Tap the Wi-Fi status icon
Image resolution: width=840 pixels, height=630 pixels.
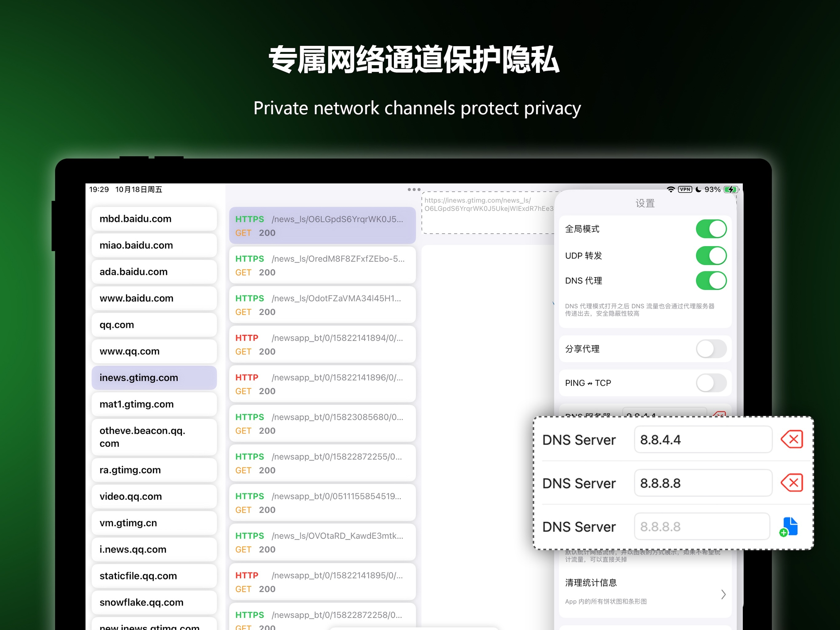(x=671, y=189)
